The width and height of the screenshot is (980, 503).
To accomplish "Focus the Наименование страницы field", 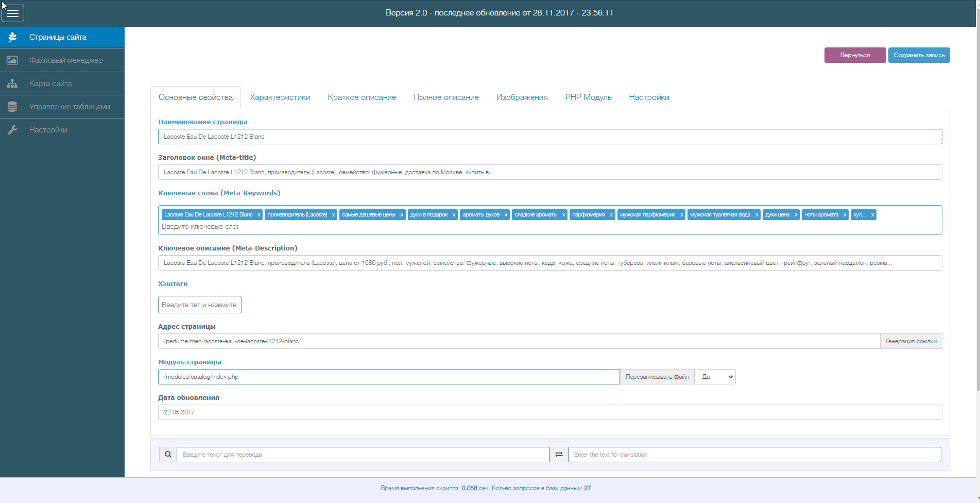I will pos(550,137).
